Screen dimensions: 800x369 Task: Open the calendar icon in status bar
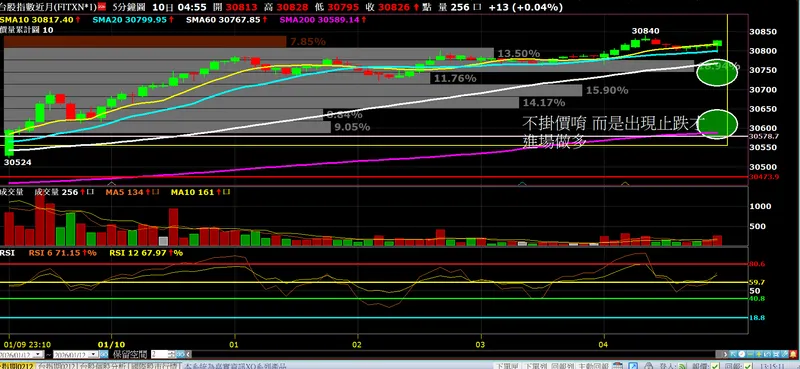[617, 365]
